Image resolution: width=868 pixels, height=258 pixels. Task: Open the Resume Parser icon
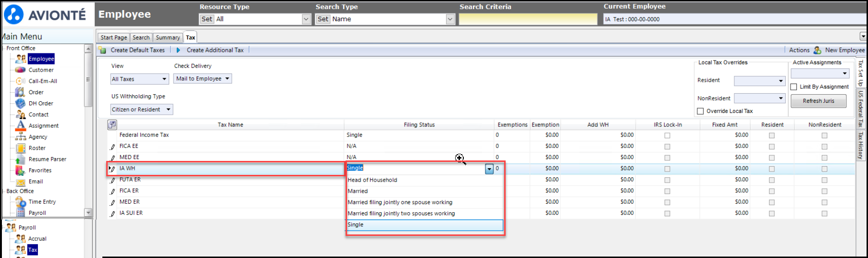point(20,159)
